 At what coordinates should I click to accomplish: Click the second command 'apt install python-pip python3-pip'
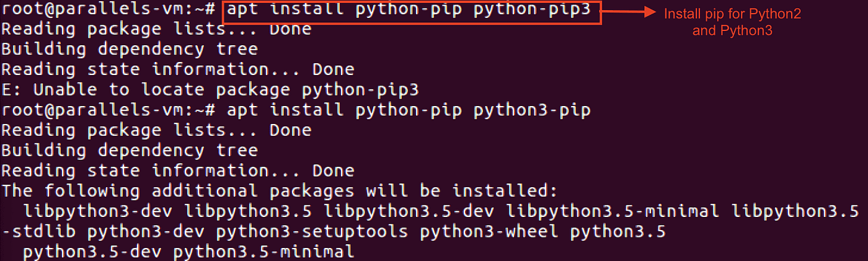click(x=409, y=110)
